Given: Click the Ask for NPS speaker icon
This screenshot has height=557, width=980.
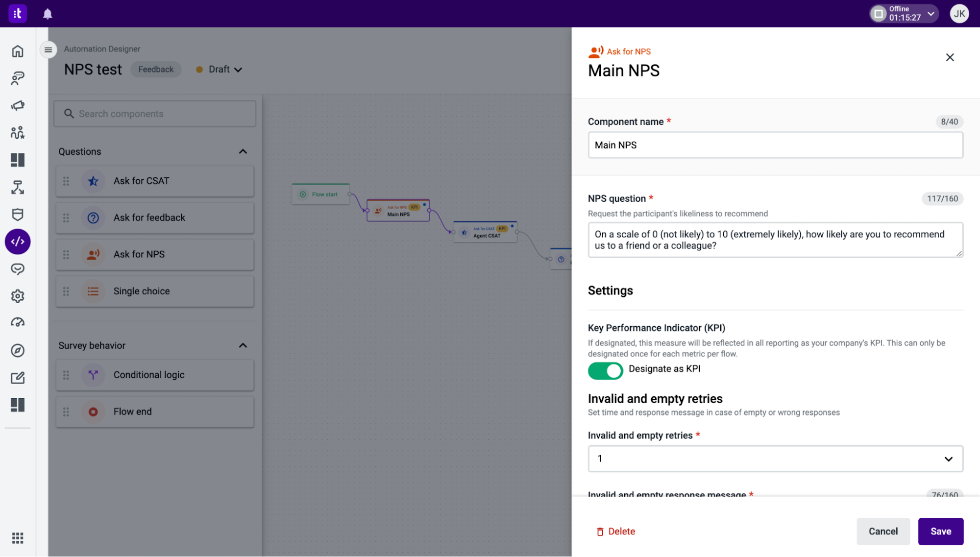Looking at the screenshot, I should (x=93, y=255).
